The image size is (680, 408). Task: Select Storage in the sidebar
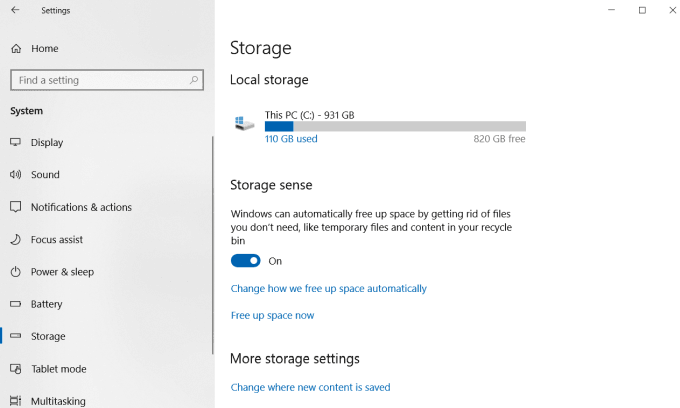48,337
